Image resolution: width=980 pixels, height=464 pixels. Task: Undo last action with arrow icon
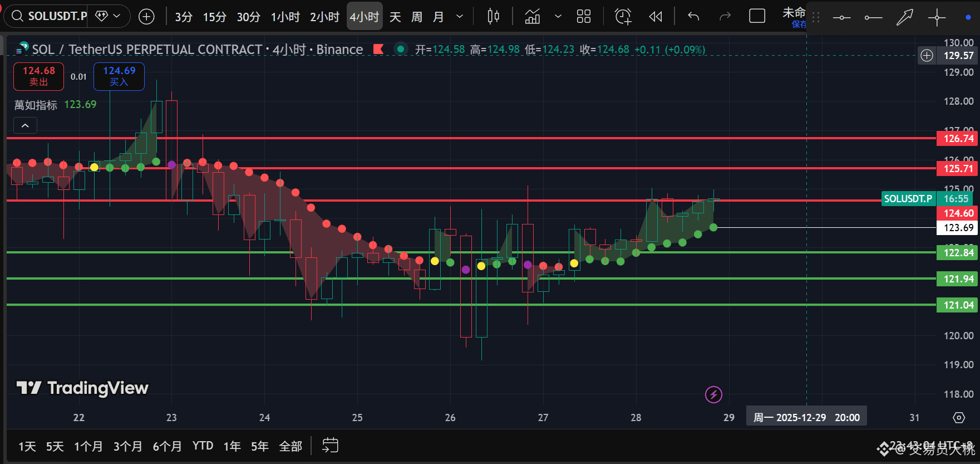[x=693, y=17]
